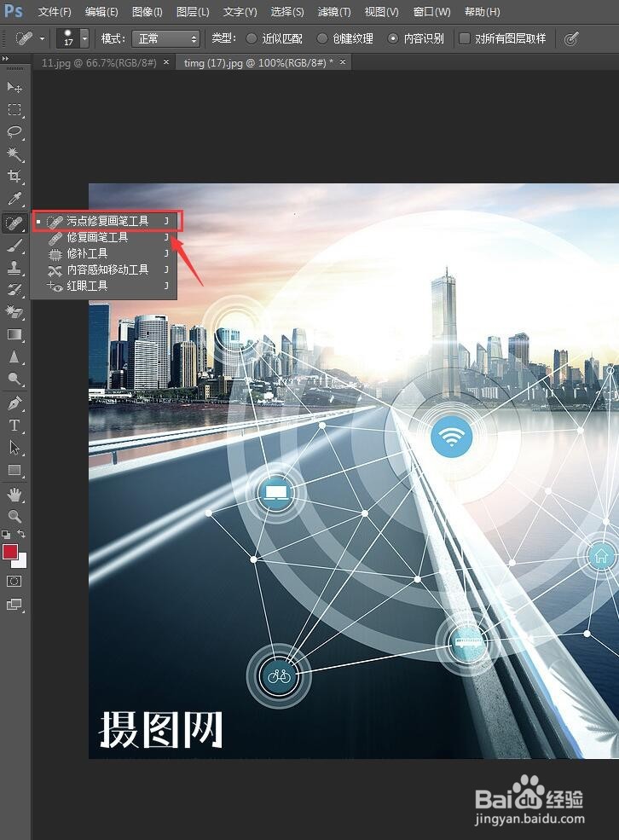Select the Magic Wand tool
Image resolution: width=619 pixels, height=840 pixels.
[14, 155]
